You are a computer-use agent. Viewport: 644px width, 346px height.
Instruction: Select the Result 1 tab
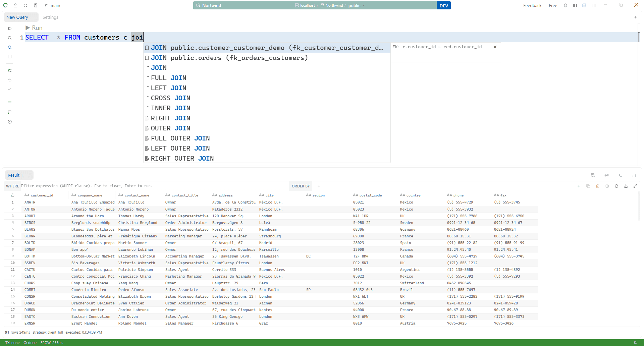19,175
